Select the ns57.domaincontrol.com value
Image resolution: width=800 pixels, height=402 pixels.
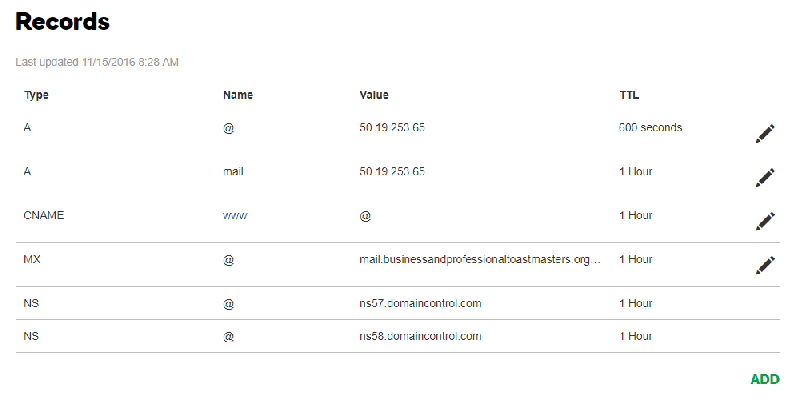pos(420,303)
